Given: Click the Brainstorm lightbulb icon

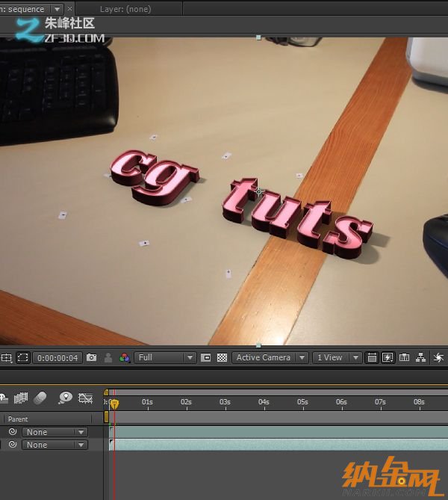Looking at the screenshot, I should tap(65, 398).
